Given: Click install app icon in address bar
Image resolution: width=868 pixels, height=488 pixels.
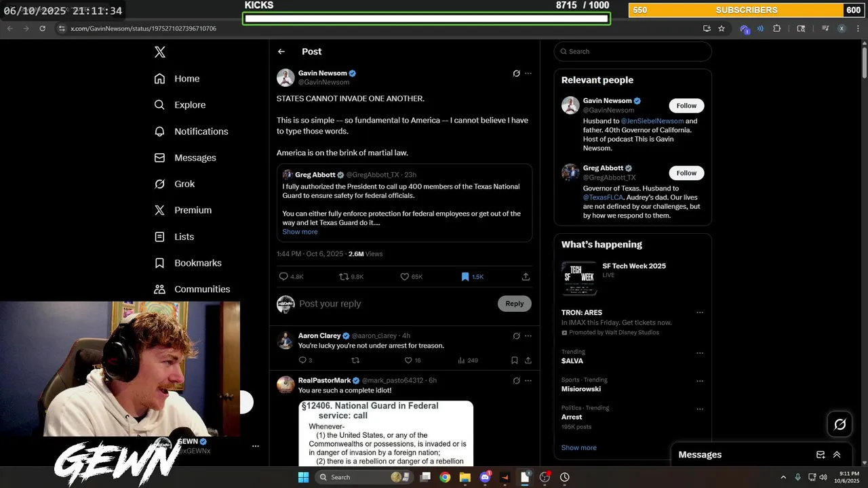Looking at the screenshot, I should 707,28.
